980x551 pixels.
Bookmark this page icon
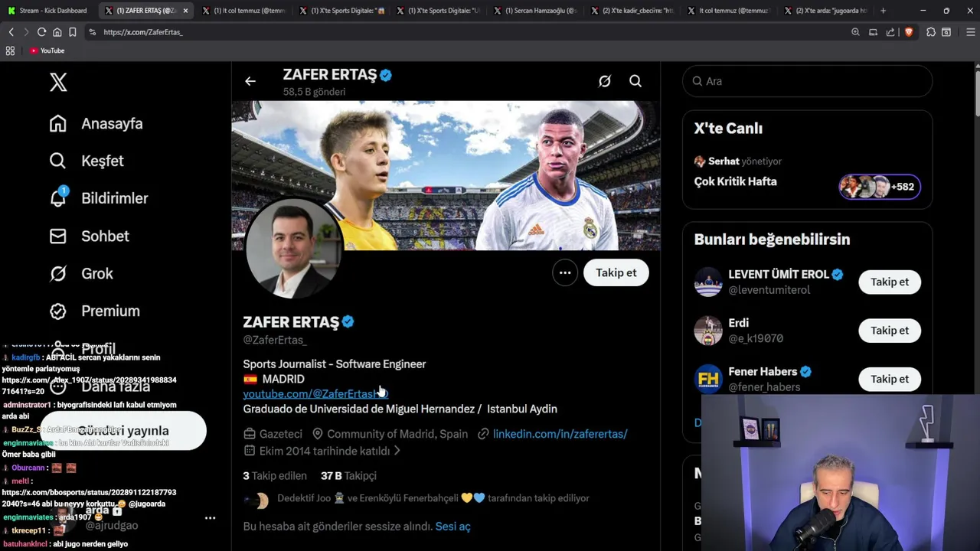pyautogui.click(x=72, y=32)
